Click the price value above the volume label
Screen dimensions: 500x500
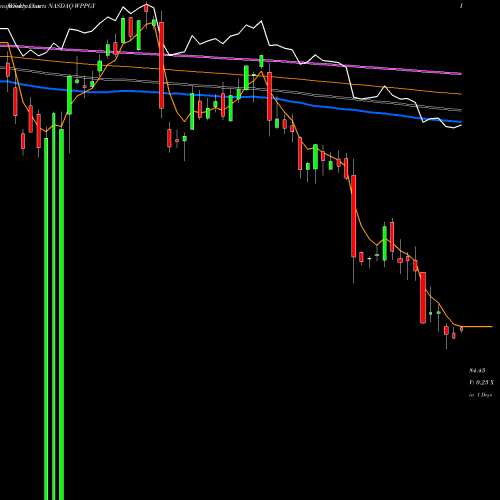pos(477,370)
